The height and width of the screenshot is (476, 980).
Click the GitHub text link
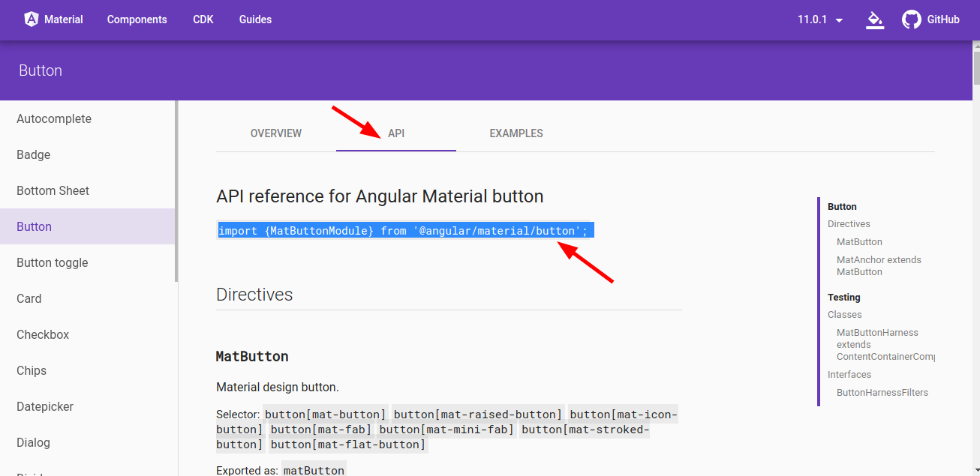tap(943, 19)
